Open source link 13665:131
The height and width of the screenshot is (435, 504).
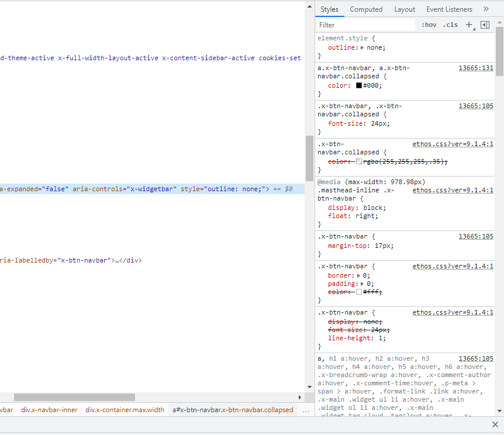(x=476, y=68)
